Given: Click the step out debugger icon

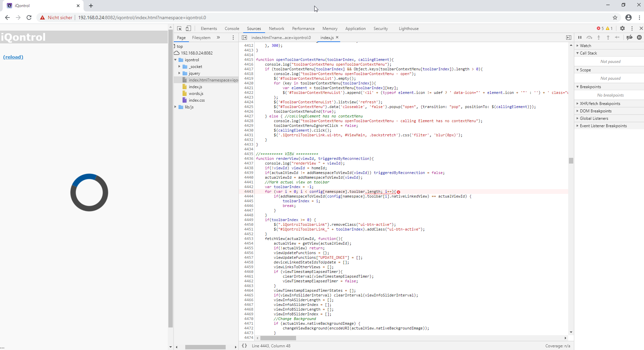Looking at the screenshot, I should 608,37.
